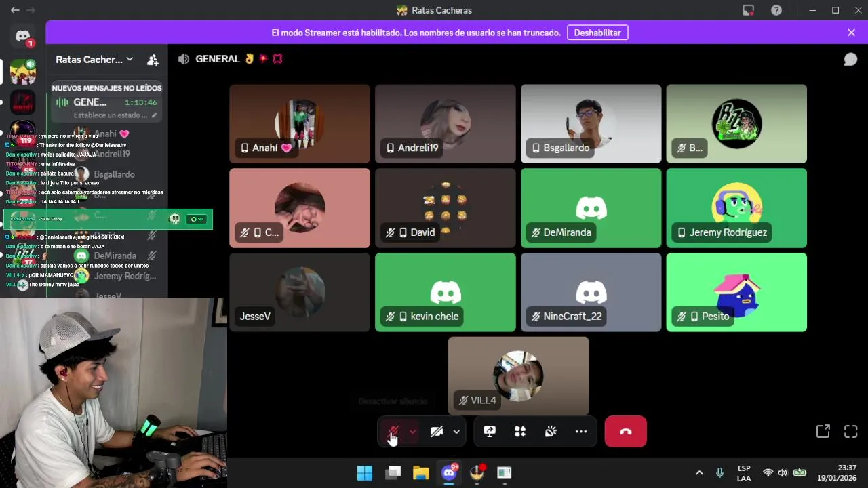
Task: Click the GENERAL channel speaker icon
Action: 184,59
